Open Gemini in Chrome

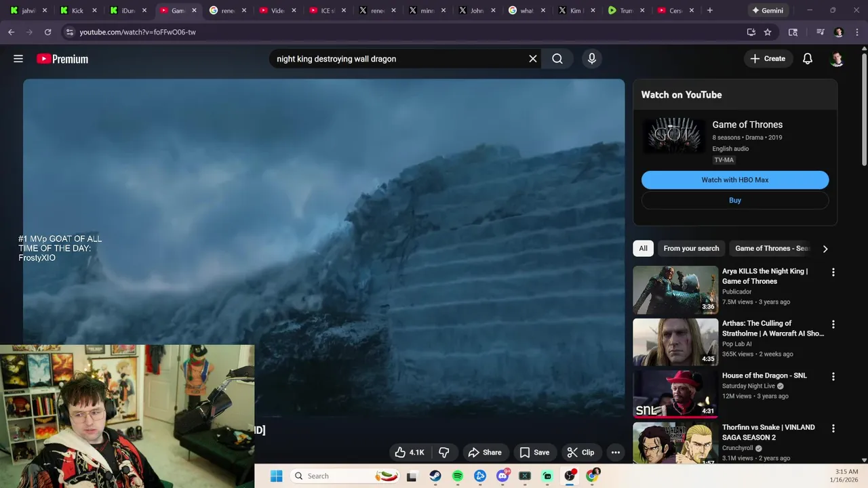(767, 10)
